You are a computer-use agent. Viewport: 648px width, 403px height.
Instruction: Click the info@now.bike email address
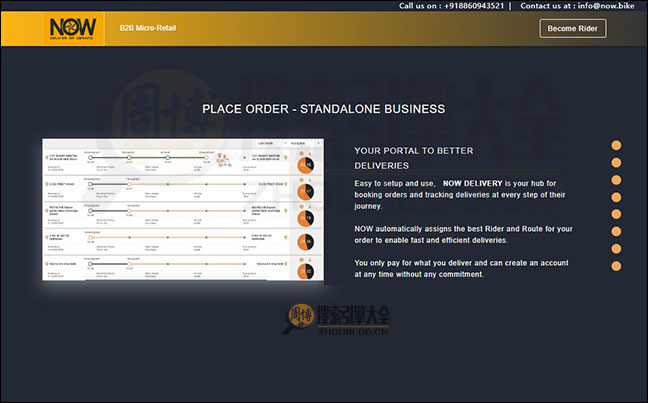click(606, 6)
